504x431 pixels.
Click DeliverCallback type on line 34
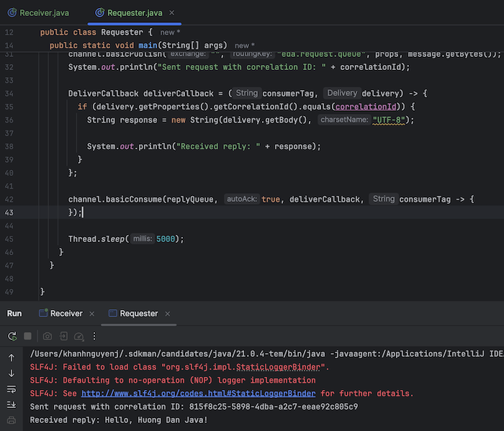[103, 94]
